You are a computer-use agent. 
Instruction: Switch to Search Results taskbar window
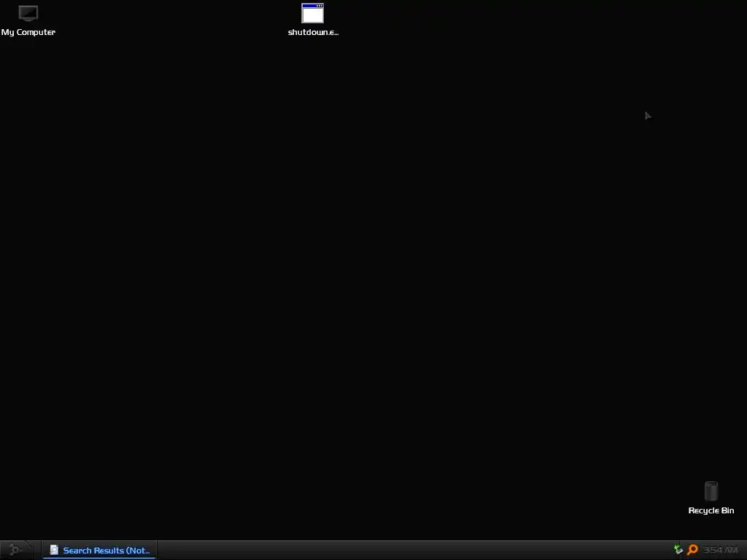99,550
